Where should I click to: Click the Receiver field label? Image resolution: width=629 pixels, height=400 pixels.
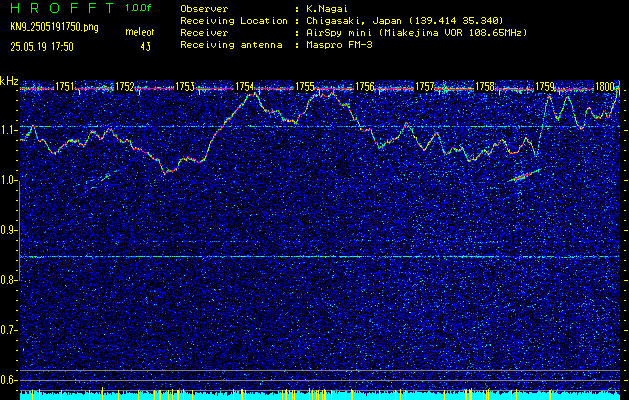coord(204,32)
